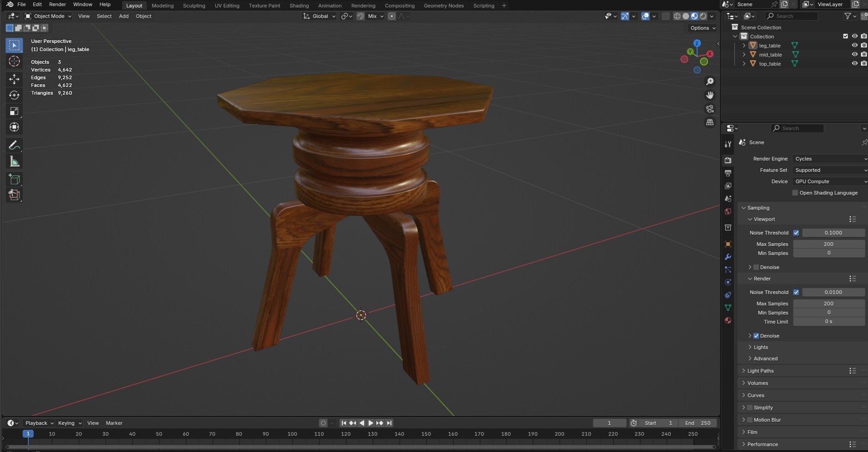Click the Options button in viewport

pos(703,28)
